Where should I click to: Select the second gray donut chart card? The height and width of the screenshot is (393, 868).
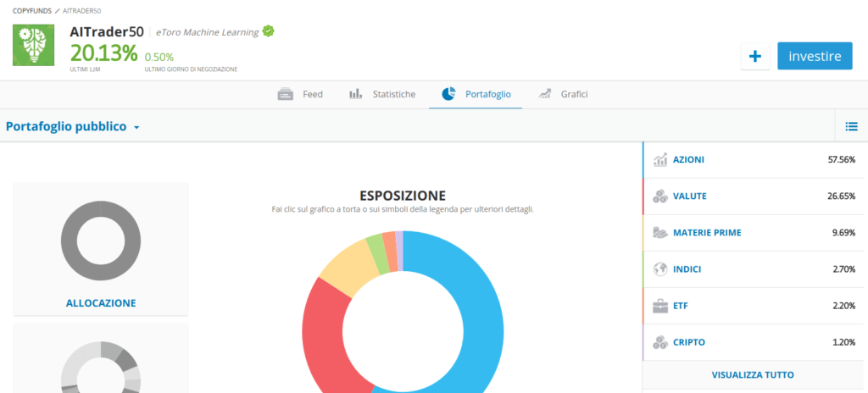click(101, 358)
